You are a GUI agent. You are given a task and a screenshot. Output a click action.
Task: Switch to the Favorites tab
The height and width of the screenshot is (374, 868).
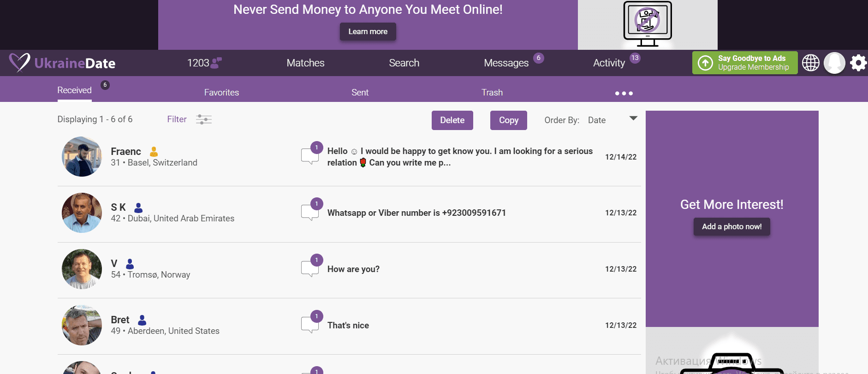tap(221, 93)
